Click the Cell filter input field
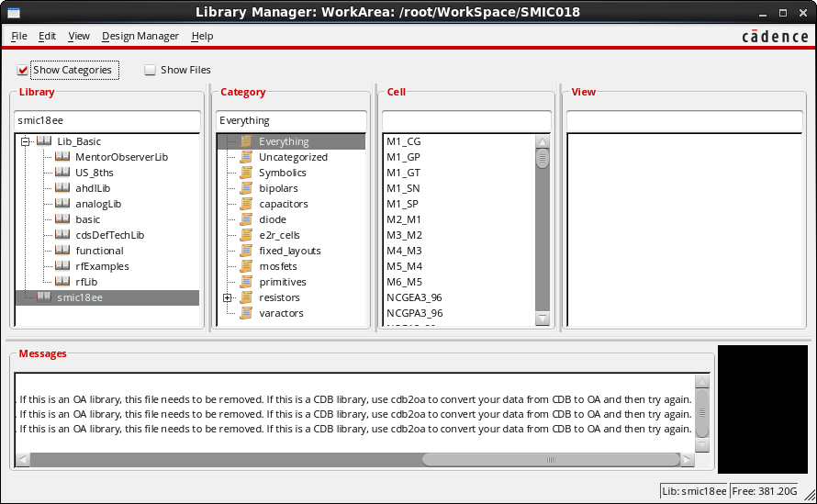The height and width of the screenshot is (504, 817). [466, 120]
